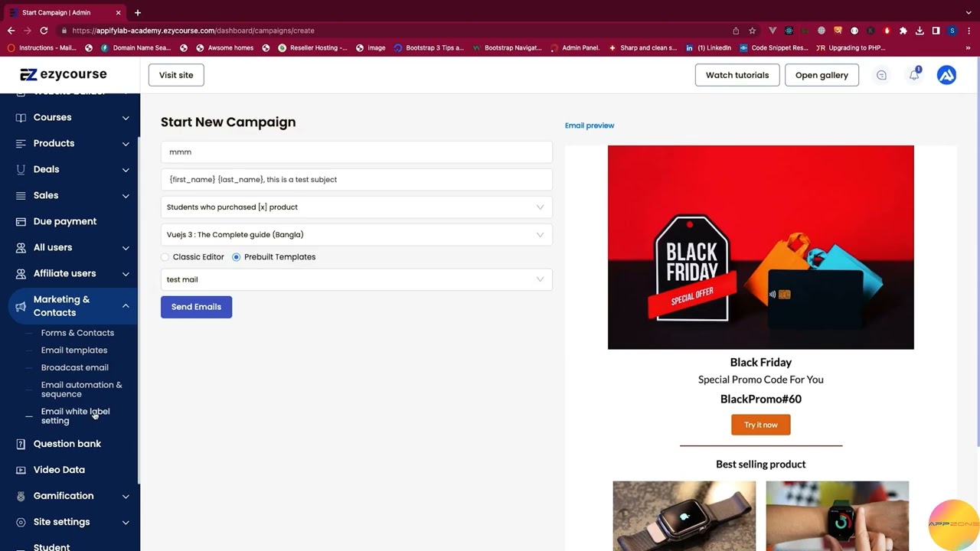Go back with browser back arrow
980x551 pixels.
tap(11, 31)
